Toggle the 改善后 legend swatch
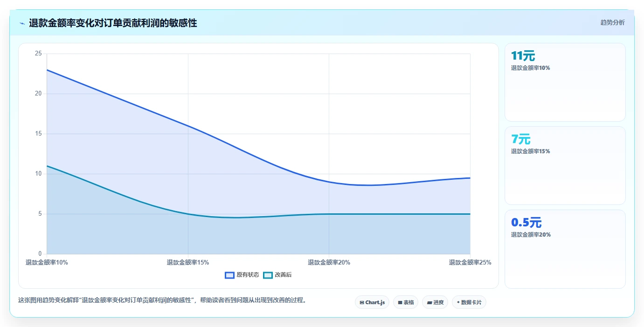Viewport: 644px width, 327px height. 268,275
